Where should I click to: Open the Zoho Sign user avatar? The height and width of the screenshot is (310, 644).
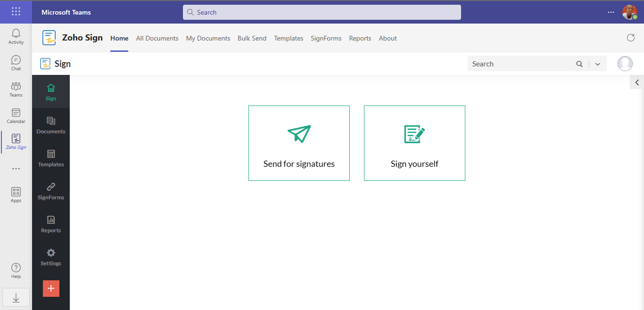coord(625,64)
